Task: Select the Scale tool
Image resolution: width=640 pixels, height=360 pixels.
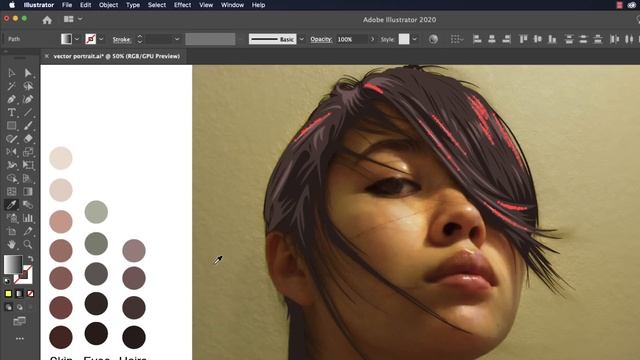Action: pyautogui.click(x=28, y=152)
